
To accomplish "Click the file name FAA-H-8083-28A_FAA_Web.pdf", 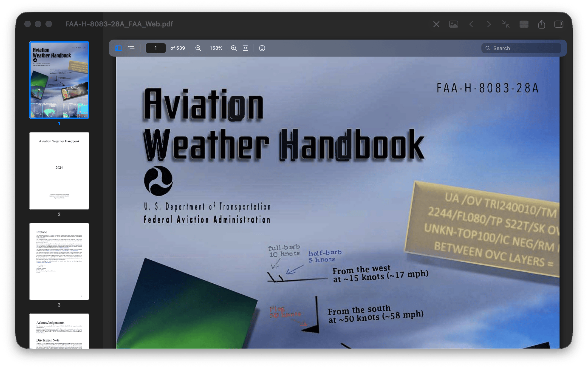I will (x=119, y=24).
